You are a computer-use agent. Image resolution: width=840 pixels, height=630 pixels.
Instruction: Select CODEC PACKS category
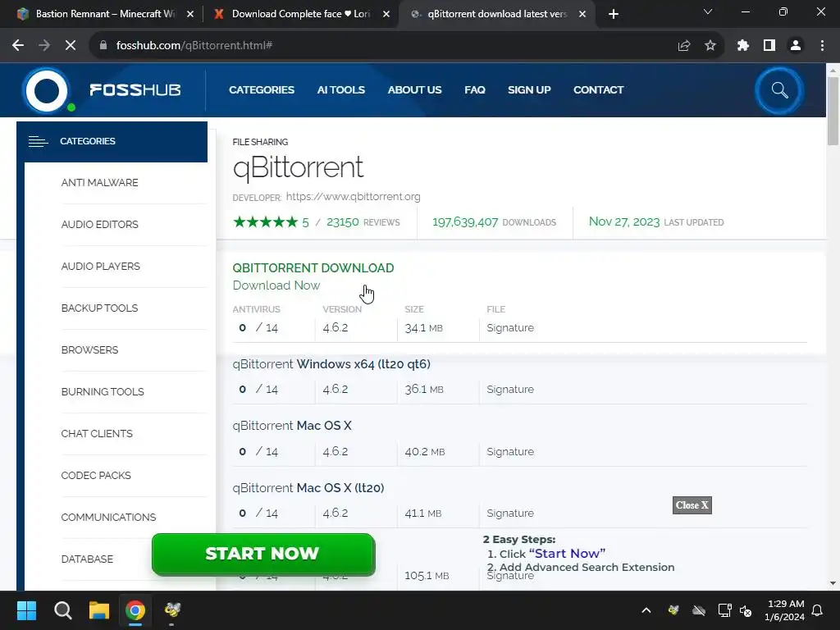click(x=96, y=475)
